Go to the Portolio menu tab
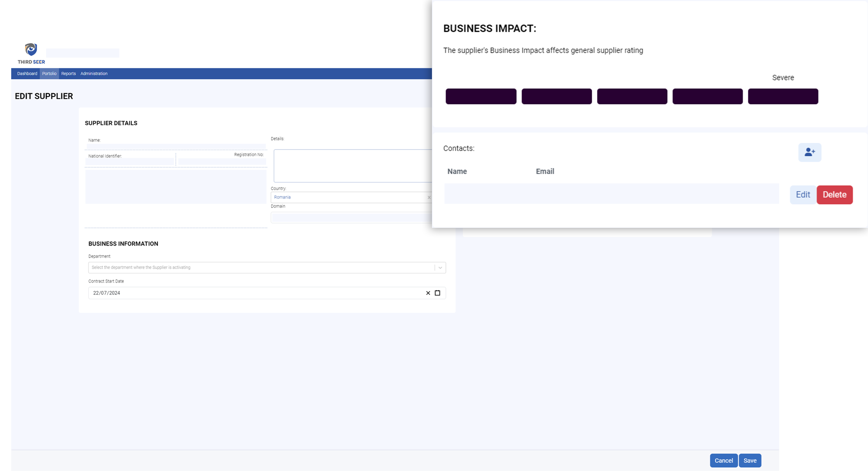This screenshot has height=473, width=868. [49, 74]
